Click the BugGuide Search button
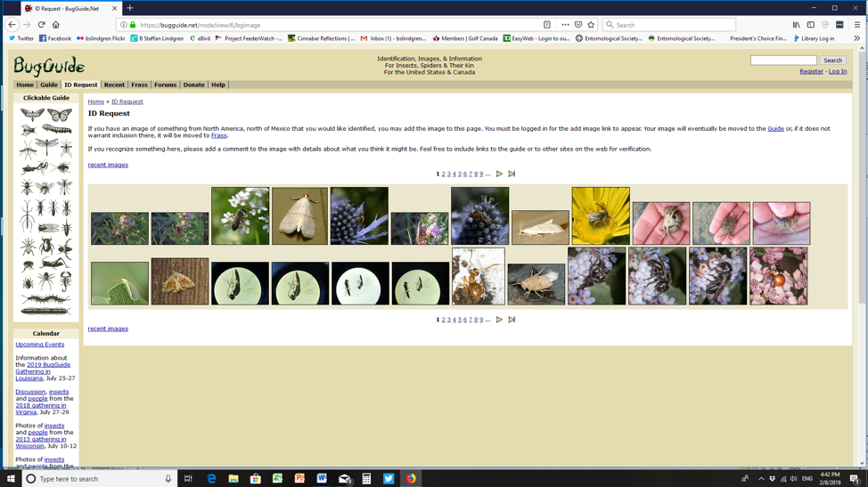The height and width of the screenshot is (487, 868). (x=832, y=61)
